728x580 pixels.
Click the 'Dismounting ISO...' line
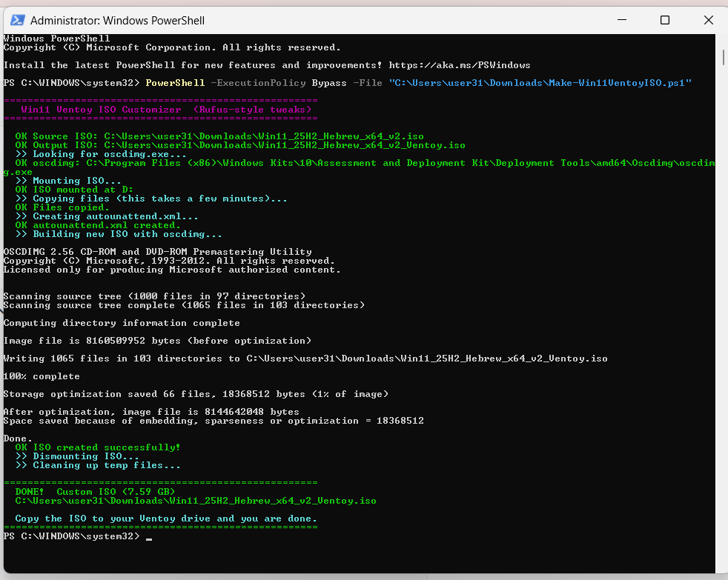77,456
